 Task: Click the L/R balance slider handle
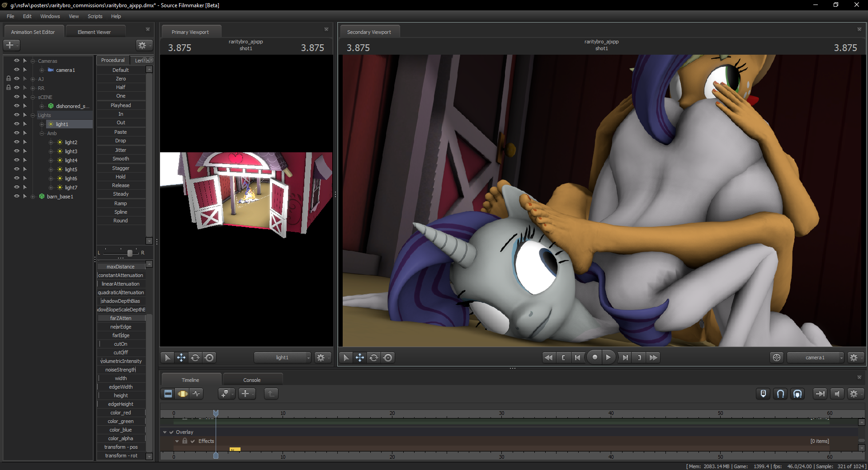[130, 253]
